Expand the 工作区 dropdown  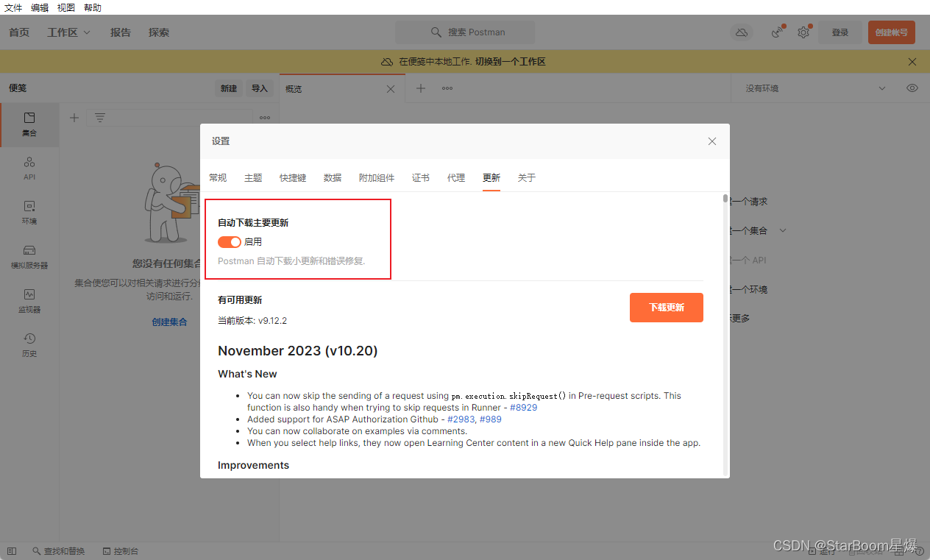tap(69, 32)
